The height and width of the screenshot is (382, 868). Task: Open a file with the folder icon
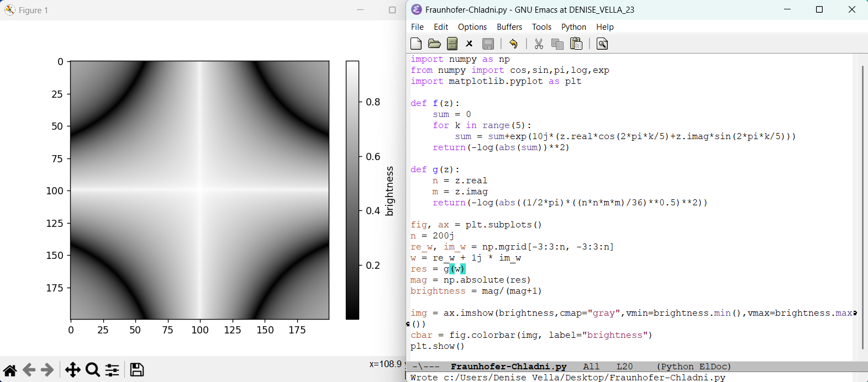pos(434,44)
